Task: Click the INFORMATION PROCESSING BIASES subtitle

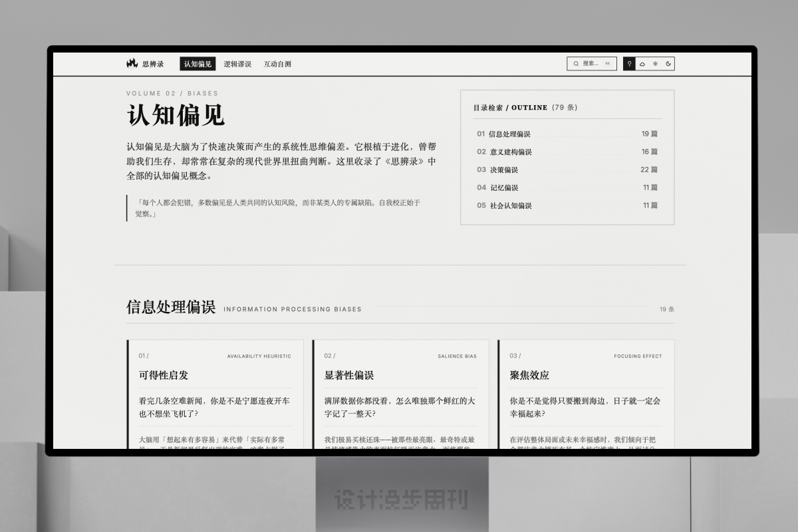Action: tap(293, 309)
